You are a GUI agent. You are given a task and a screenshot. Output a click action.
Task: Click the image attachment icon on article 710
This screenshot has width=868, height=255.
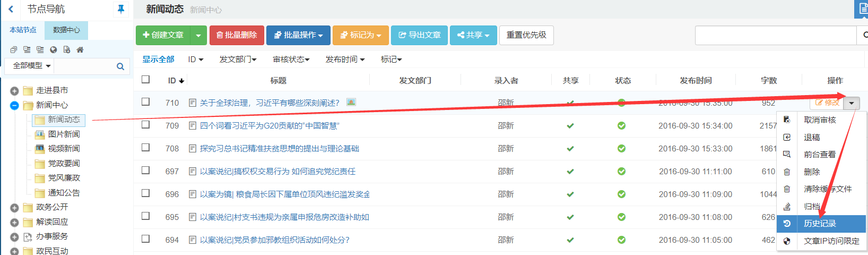point(351,102)
